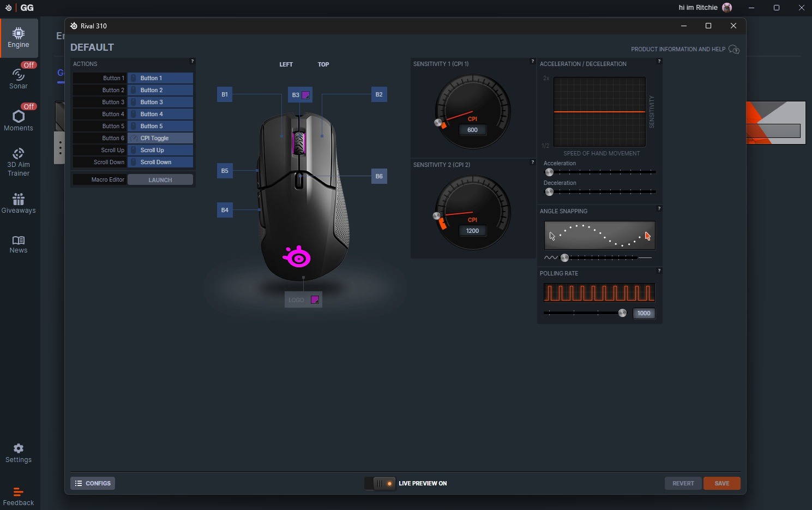Viewport: 812px width, 510px height.
Task: Show help for Sensitivity 1 panel
Action: (x=532, y=61)
